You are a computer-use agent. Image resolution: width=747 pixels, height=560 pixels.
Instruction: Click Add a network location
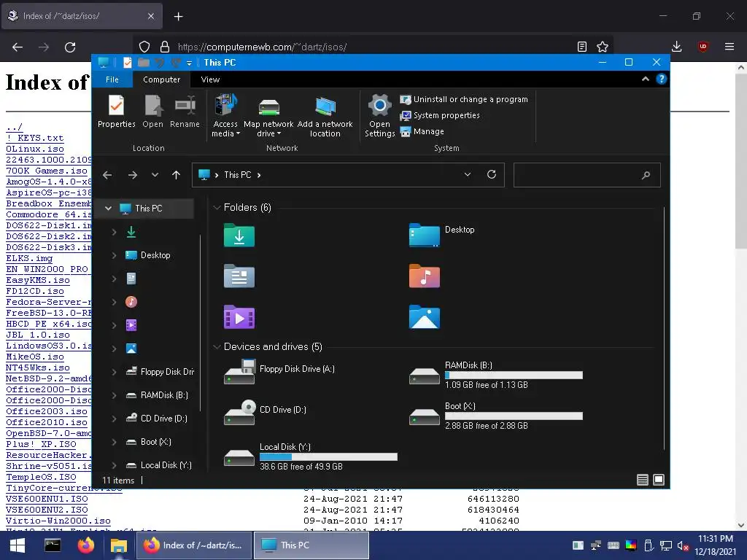click(x=325, y=116)
